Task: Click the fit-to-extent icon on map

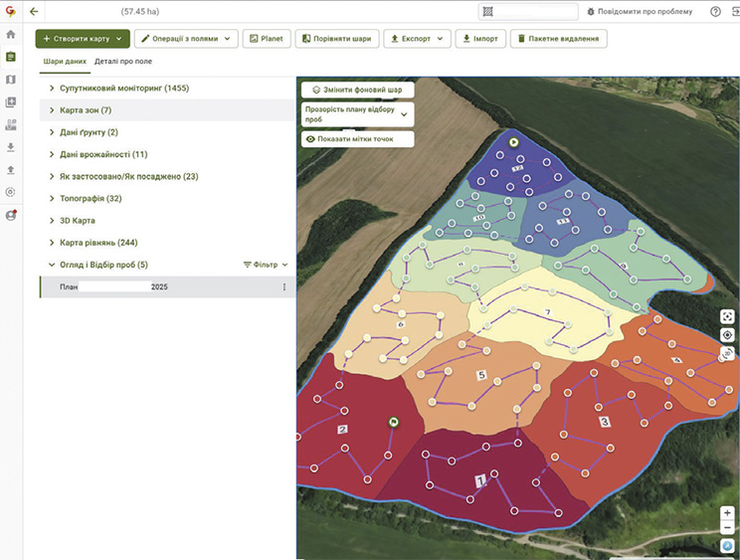Action: (727, 316)
